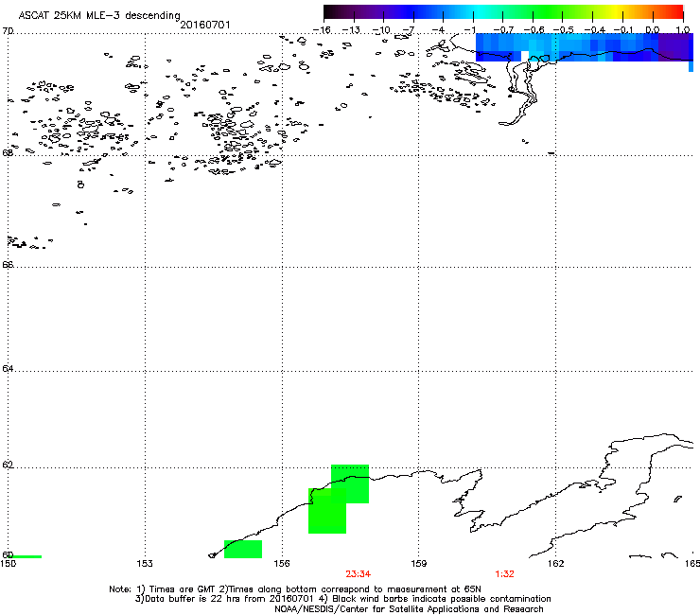Click the green data square at the 62N line

(x=350, y=483)
